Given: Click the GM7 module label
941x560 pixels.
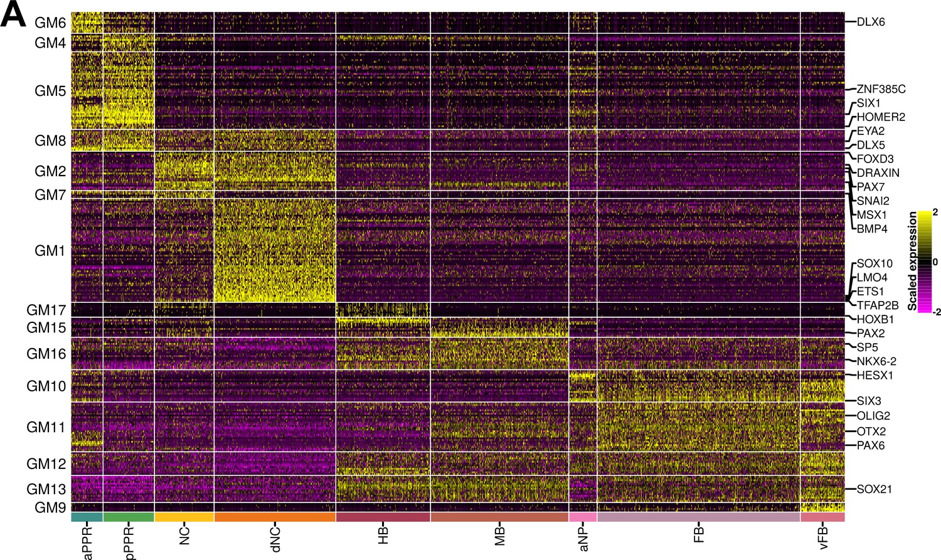Looking at the screenshot, I should point(50,195).
